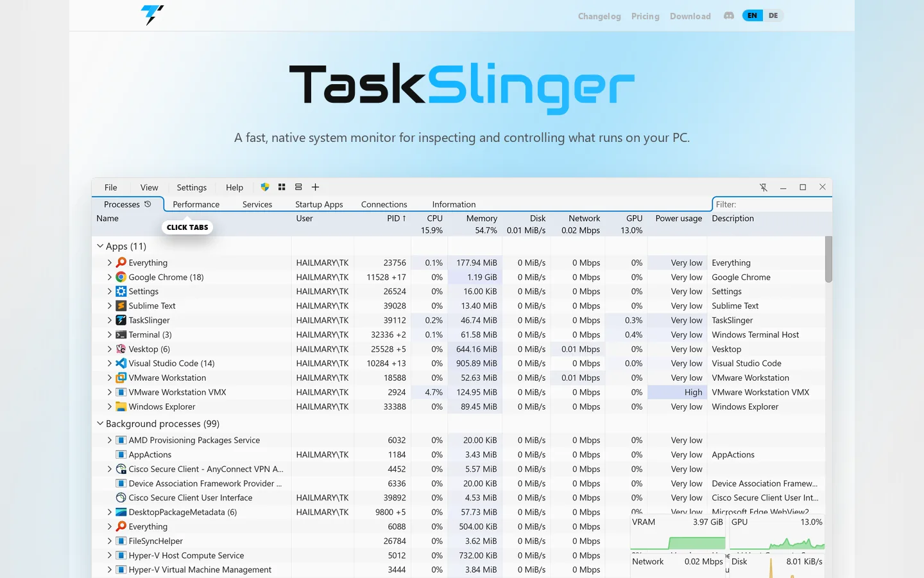924x578 pixels.
Task: Open the File menu
Action: (111, 188)
